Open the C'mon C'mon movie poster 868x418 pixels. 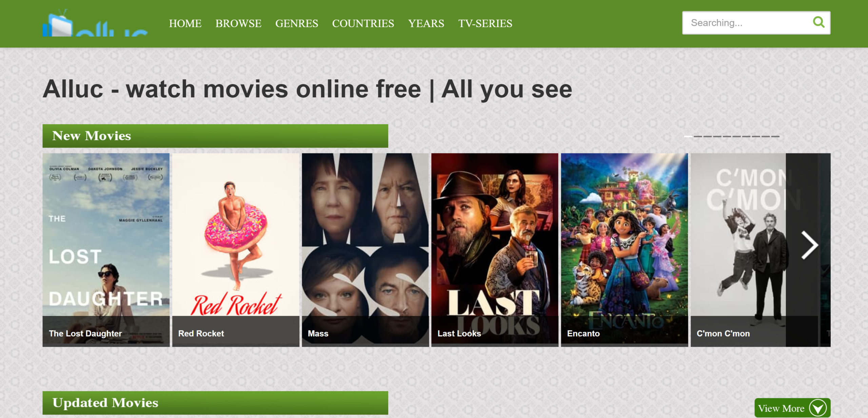tap(738, 250)
